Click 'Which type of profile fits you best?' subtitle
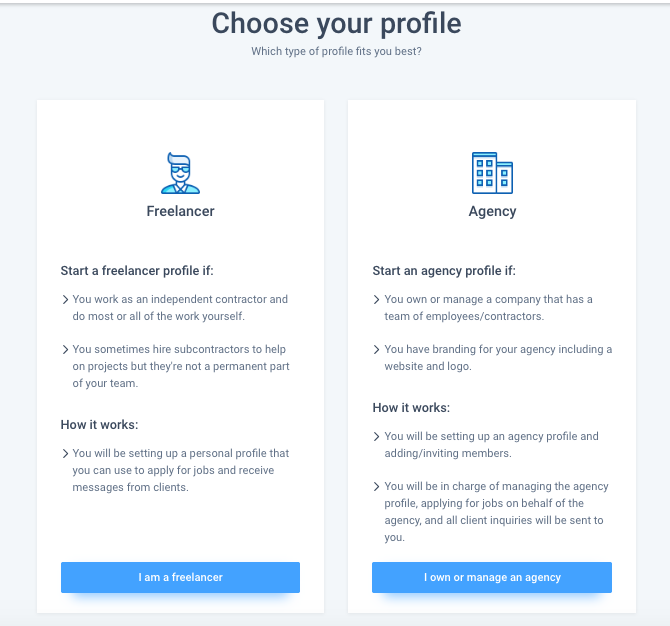 (x=336, y=51)
